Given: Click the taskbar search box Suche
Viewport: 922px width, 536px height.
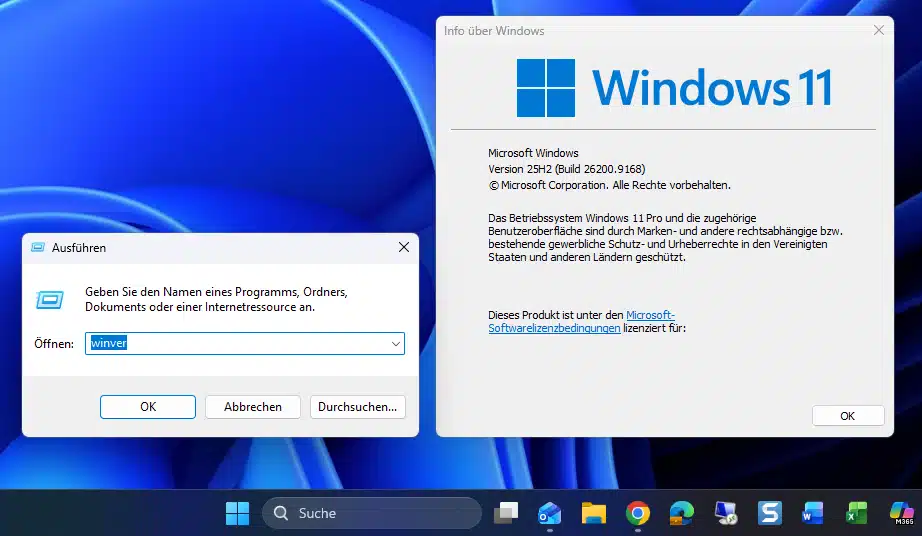Looking at the screenshot, I should click(x=372, y=513).
